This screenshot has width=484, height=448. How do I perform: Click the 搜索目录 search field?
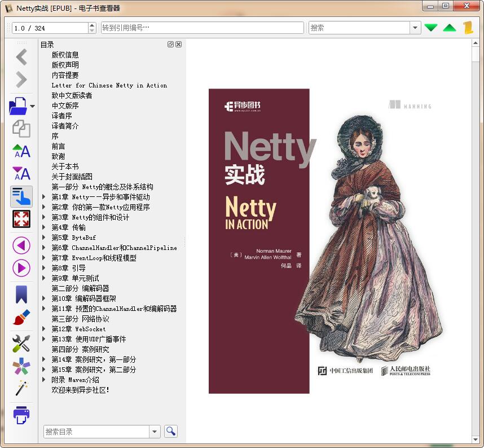coord(96,431)
